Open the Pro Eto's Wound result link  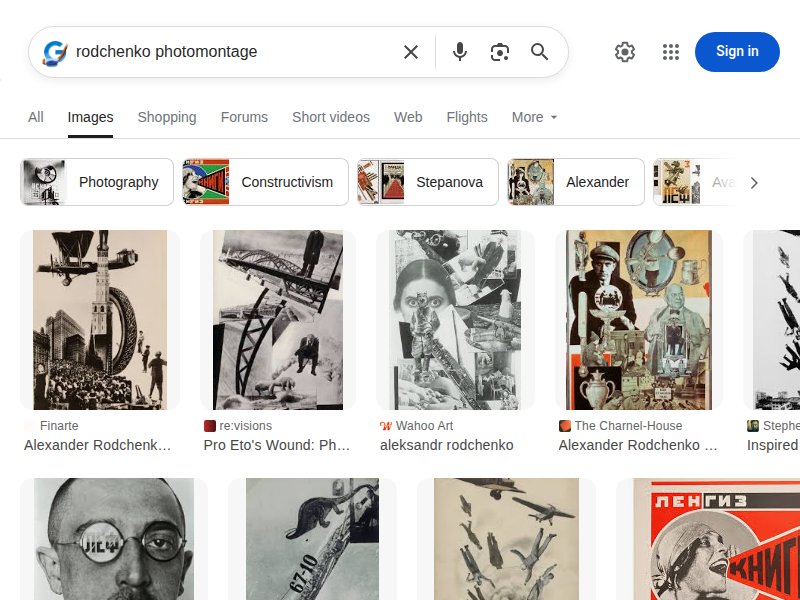(278, 446)
